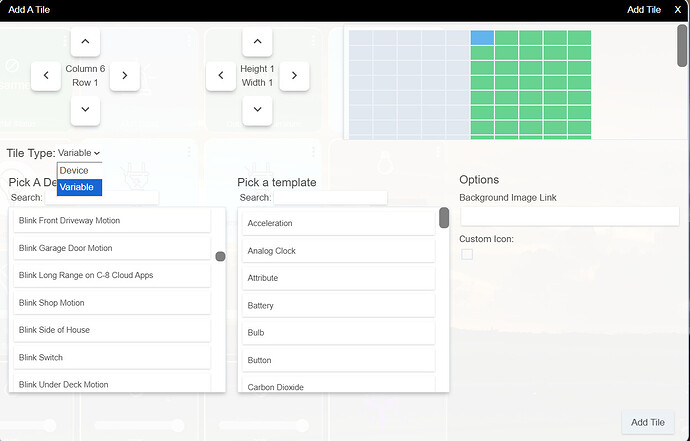Click the Background Image Link field
The image size is (690, 441).
pos(568,216)
